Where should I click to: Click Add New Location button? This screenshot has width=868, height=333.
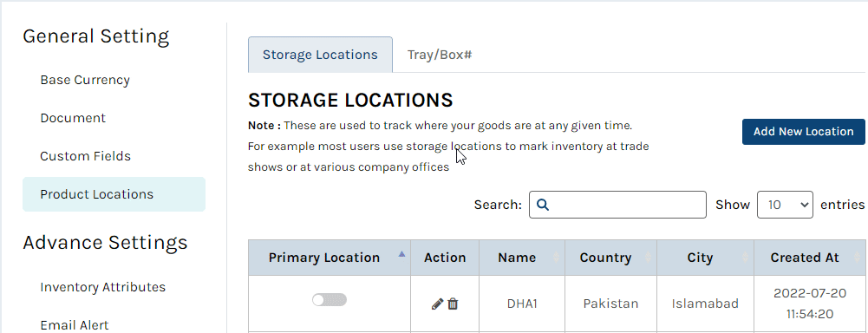(x=803, y=132)
